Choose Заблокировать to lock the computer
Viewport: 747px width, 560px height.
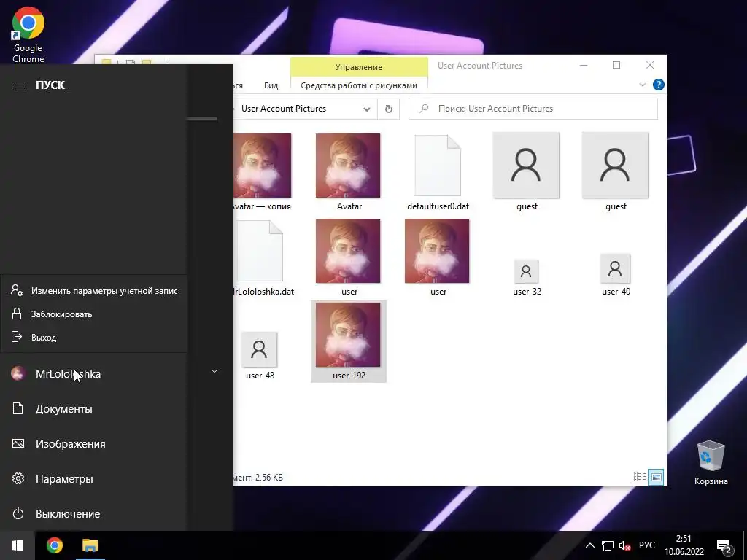(94, 314)
